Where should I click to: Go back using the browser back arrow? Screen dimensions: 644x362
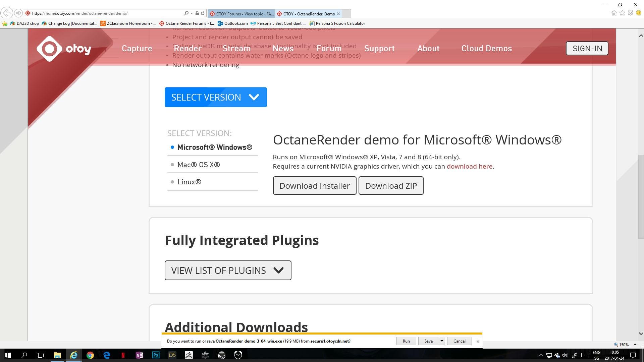click(6, 13)
